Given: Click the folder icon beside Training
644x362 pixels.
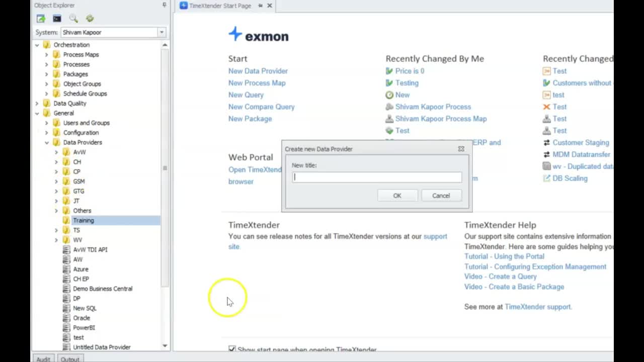Looking at the screenshot, I should (66, 220).
